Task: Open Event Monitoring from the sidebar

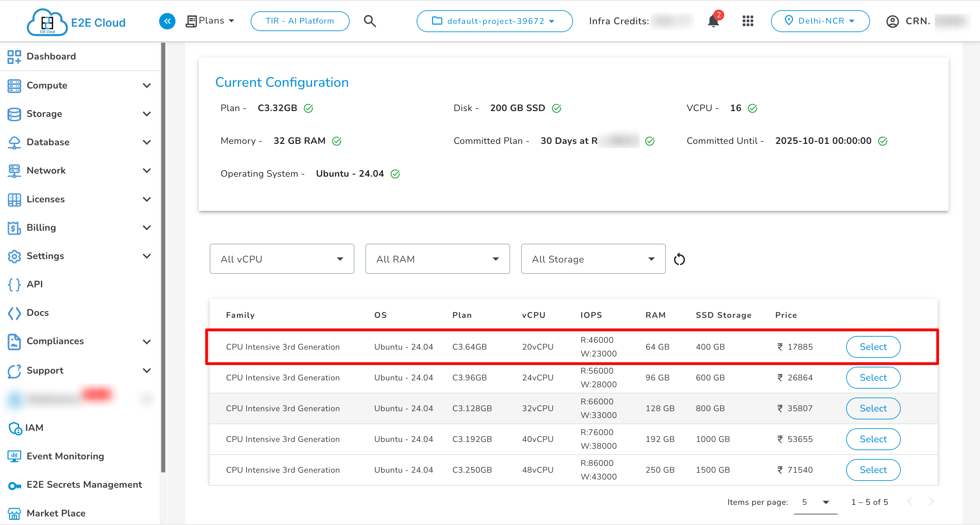Action: pos(65,456)
